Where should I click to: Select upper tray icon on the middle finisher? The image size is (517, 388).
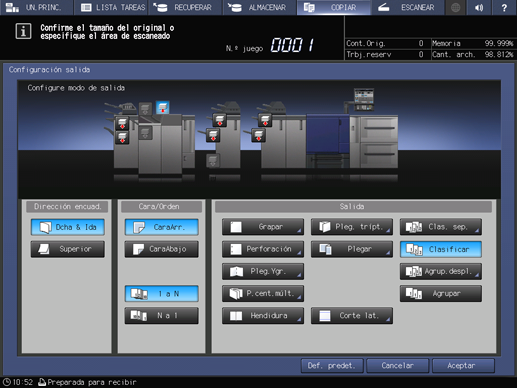click(x=220, y=120)
